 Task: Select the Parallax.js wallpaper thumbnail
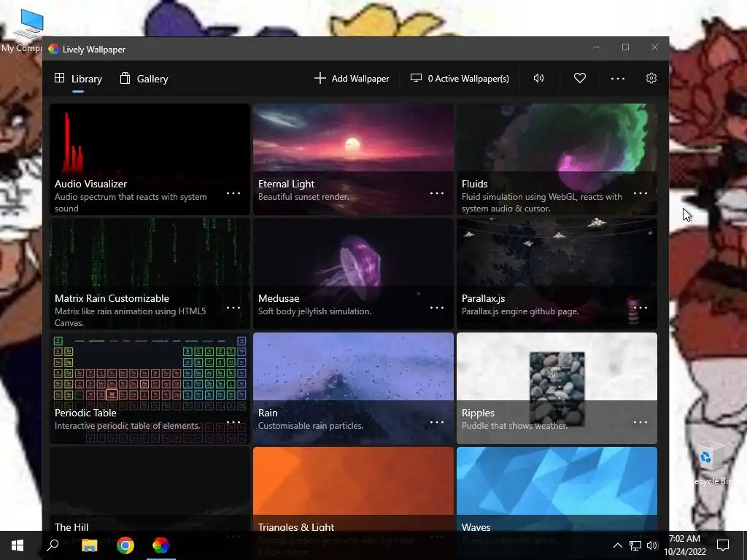pos(557,273)
